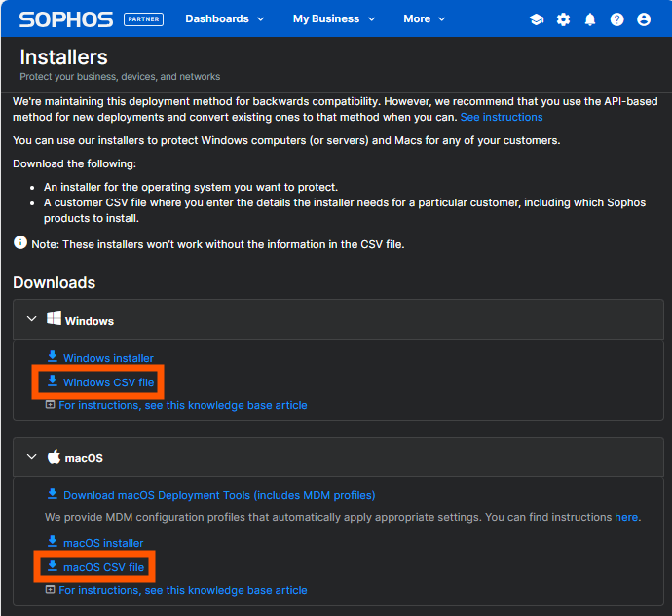Download the Windows CSV file
The height and width of the screenshot is (616, 672).
pyautogui.click(x=108, y=382)
